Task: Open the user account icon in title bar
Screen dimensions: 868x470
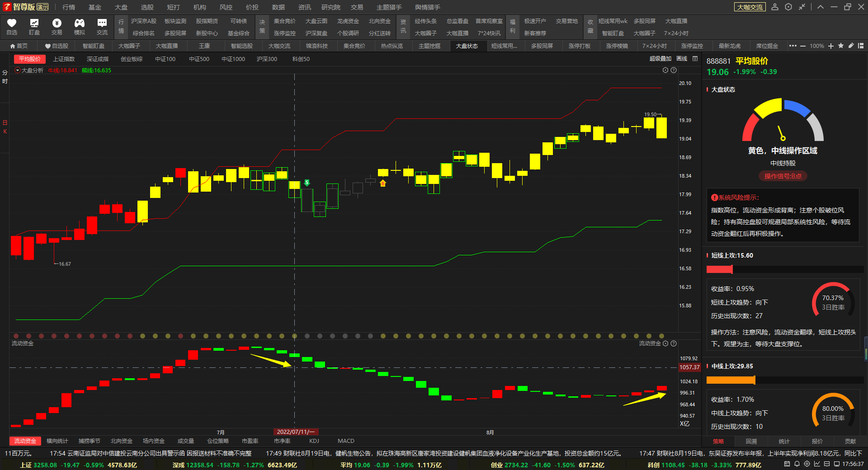Action: coord(775,7)
